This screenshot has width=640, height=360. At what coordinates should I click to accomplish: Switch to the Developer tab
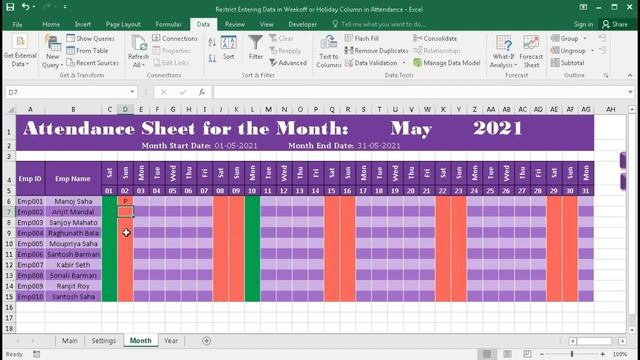tap(302, 24)
